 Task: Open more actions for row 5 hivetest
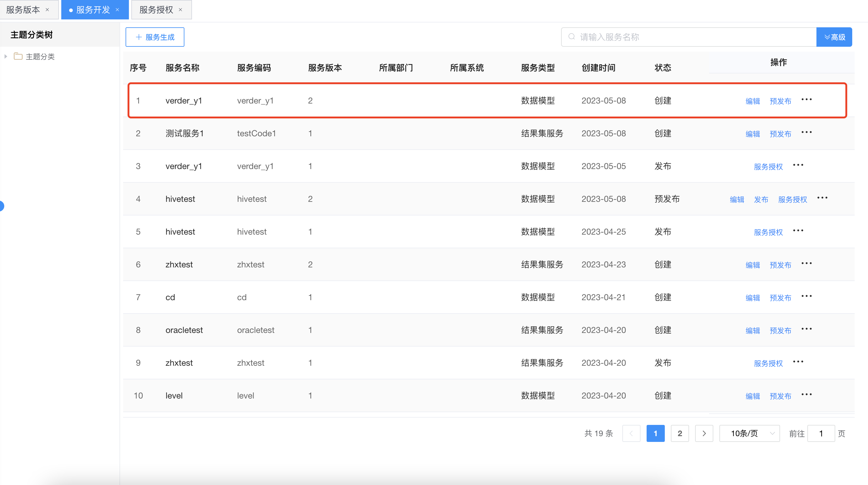(x=798, y=231)
